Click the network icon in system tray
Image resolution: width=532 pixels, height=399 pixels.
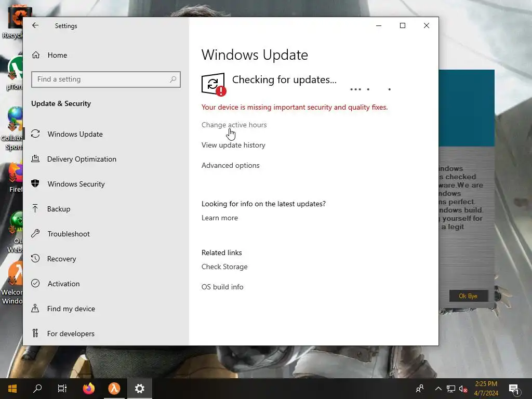450,389
